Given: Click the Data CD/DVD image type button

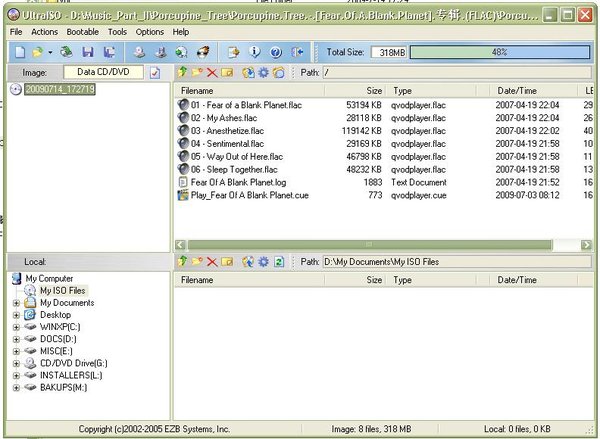Looking at the screenshot, I should (104, 73).
